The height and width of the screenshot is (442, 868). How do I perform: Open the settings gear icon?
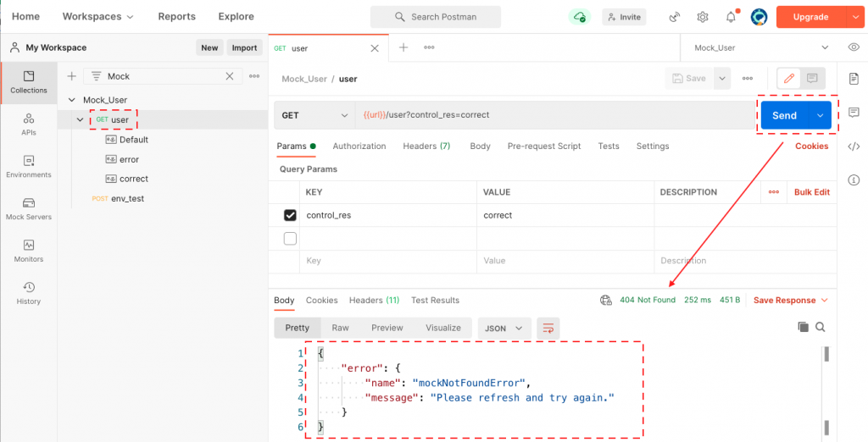[703, 17]
